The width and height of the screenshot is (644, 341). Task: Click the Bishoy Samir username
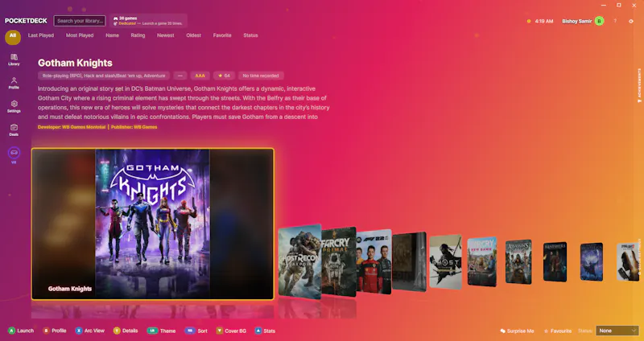576,21
